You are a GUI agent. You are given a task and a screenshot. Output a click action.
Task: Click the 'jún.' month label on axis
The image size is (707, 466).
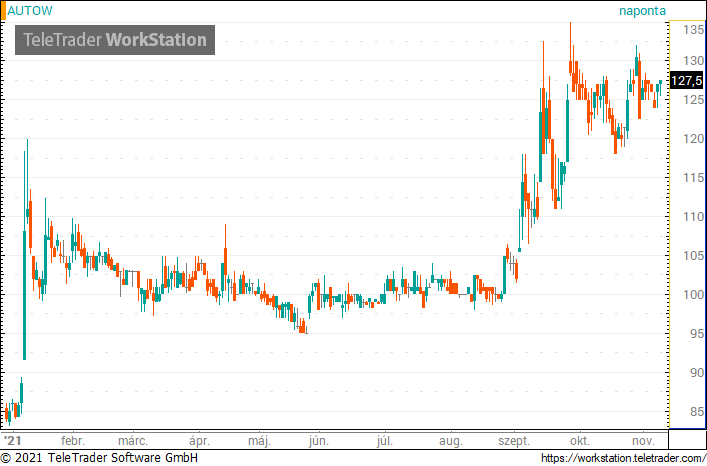coord(319,441)
